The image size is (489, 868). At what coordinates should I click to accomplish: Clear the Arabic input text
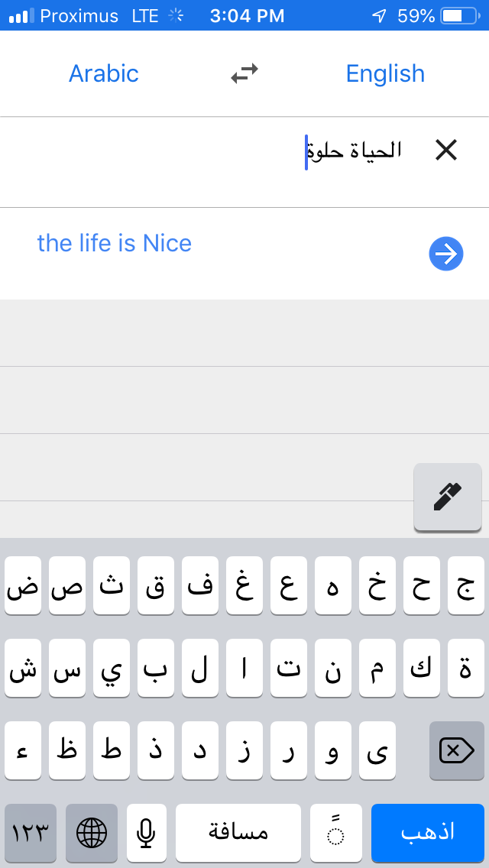[x=445, y=151]
